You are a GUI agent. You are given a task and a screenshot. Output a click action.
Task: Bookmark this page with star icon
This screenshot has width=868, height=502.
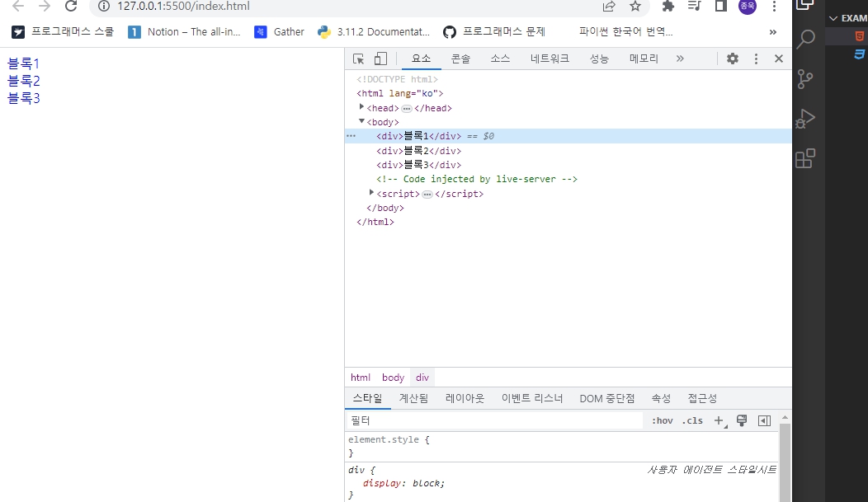click(635, 6)
